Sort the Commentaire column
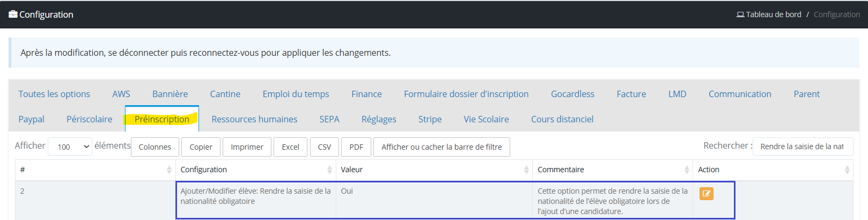 point(687,170)
